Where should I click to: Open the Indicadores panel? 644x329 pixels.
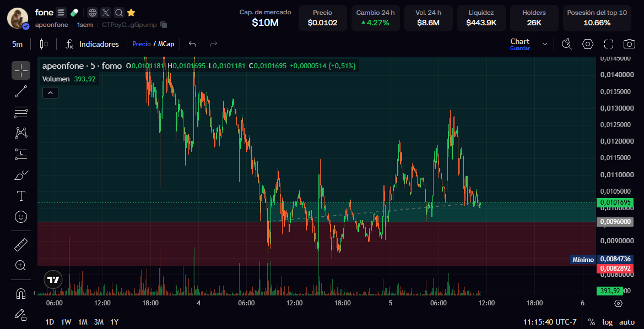pos(93,44)
